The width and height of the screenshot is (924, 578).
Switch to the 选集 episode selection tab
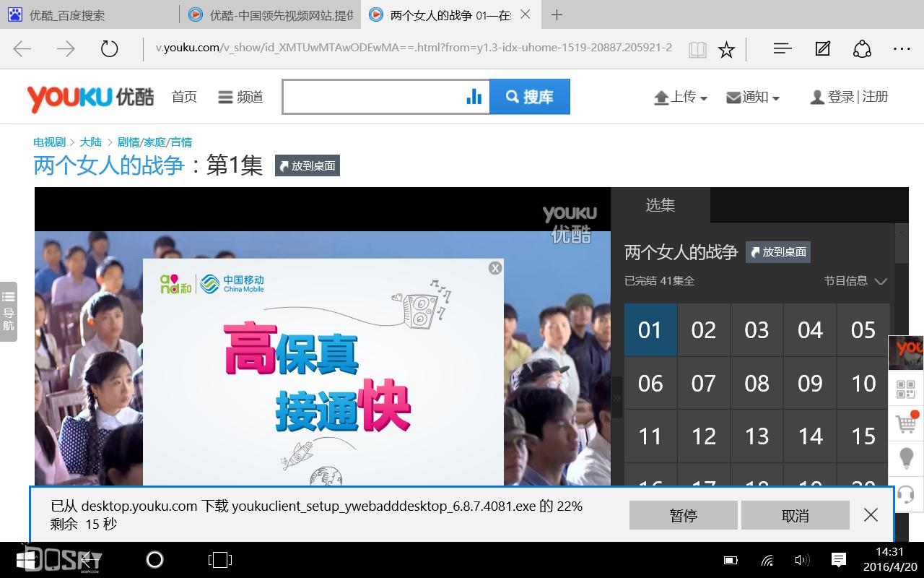659,205
